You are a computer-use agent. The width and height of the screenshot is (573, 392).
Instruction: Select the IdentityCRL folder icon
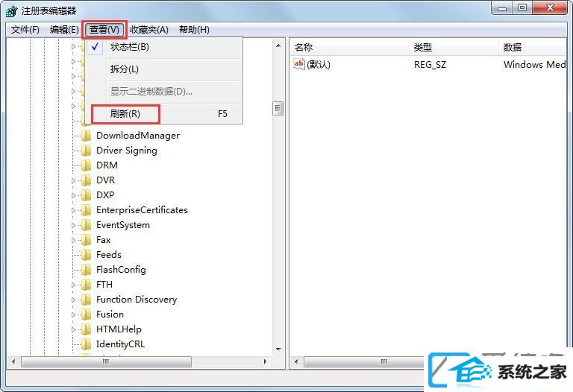(86, 344)
